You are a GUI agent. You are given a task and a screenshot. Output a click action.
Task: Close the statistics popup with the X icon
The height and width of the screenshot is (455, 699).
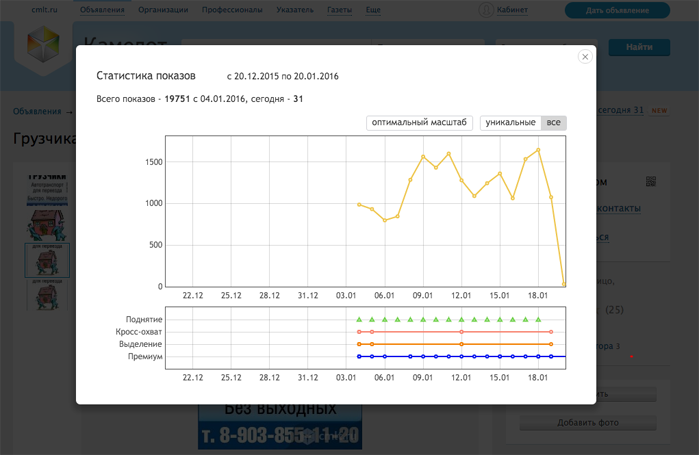585,57
